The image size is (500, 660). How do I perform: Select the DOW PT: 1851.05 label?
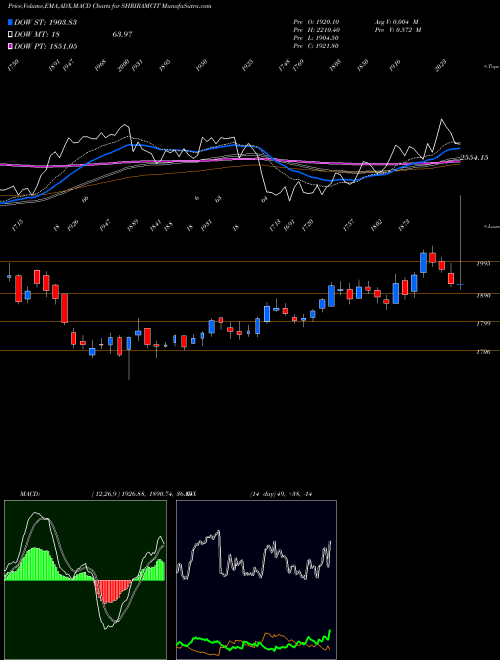click(45, 46)
